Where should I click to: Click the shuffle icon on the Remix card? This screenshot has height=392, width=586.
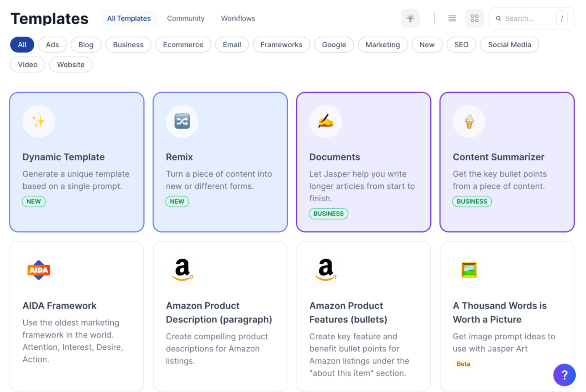point(182,121)
